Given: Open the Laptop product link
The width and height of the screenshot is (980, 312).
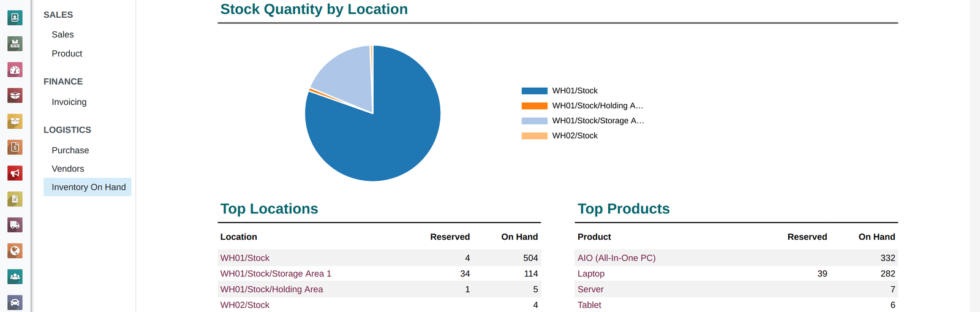Looking at the screenshot, I should (590, 274).
